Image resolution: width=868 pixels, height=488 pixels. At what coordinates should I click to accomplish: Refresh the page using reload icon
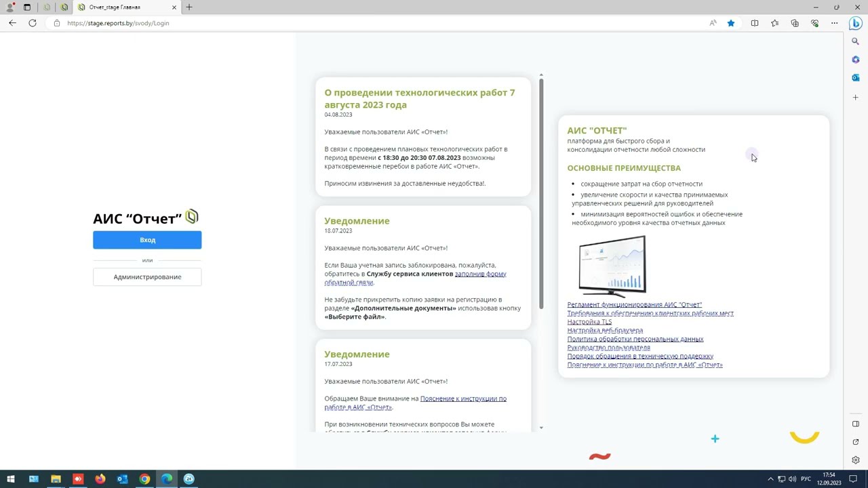(x=33, y=23)
